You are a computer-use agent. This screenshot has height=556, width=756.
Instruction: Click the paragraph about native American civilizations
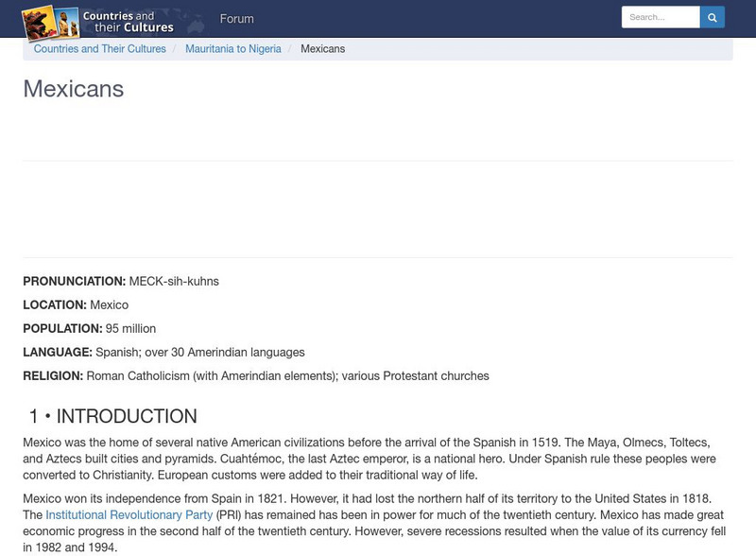point(369,459)
